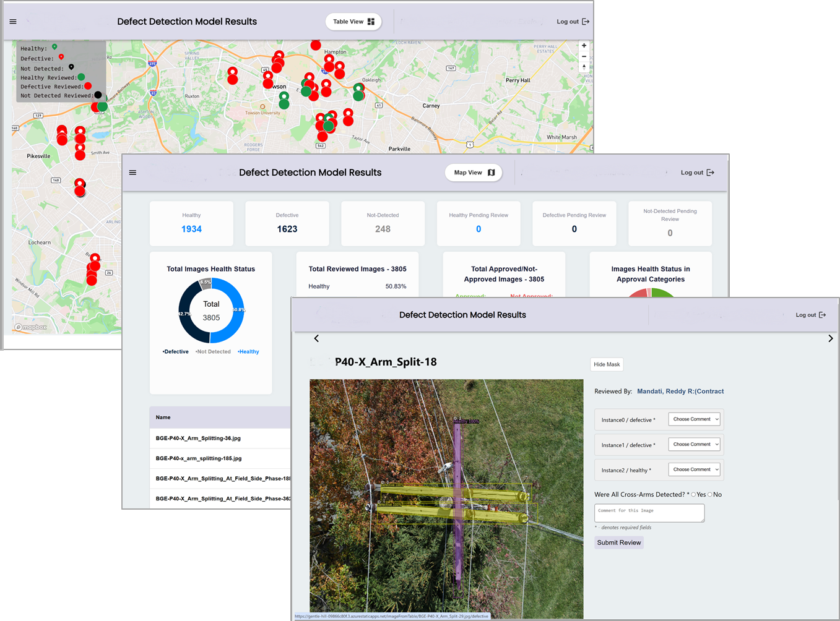Open Instance1 defective comment dropdown
This screenshot has width=840, height=621.
695,445
